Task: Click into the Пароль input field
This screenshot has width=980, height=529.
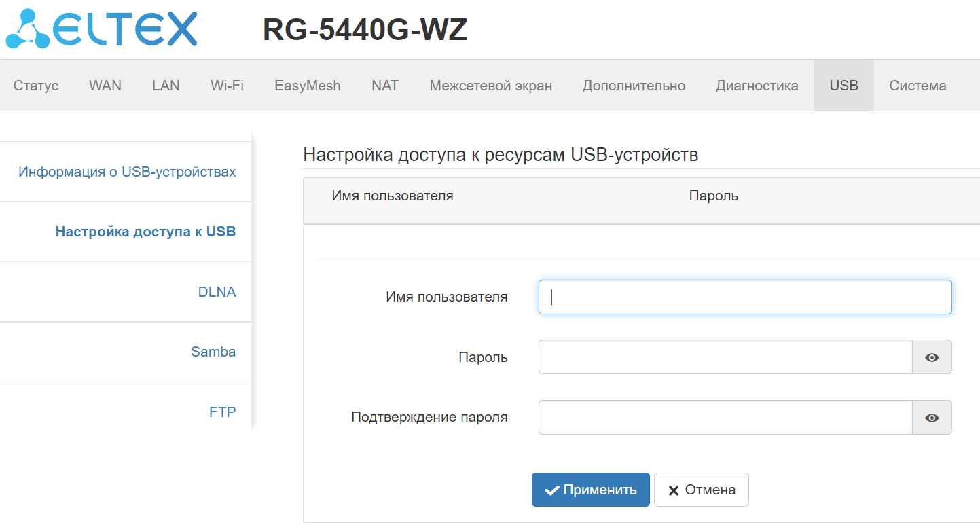Action: click(x=725, y=357)
